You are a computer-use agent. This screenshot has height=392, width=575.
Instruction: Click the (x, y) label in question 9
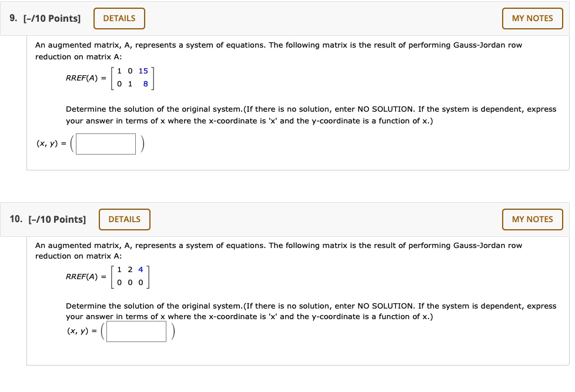point(47,143)
